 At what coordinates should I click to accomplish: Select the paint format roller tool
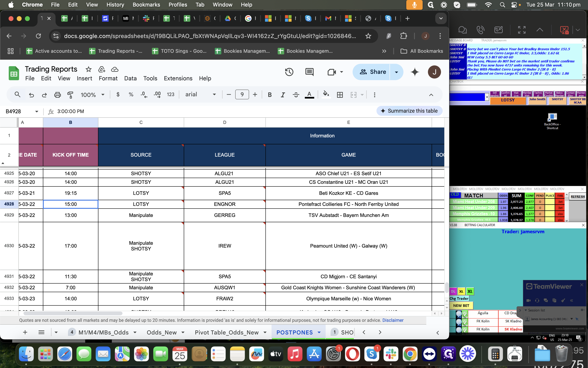point(70,95)
